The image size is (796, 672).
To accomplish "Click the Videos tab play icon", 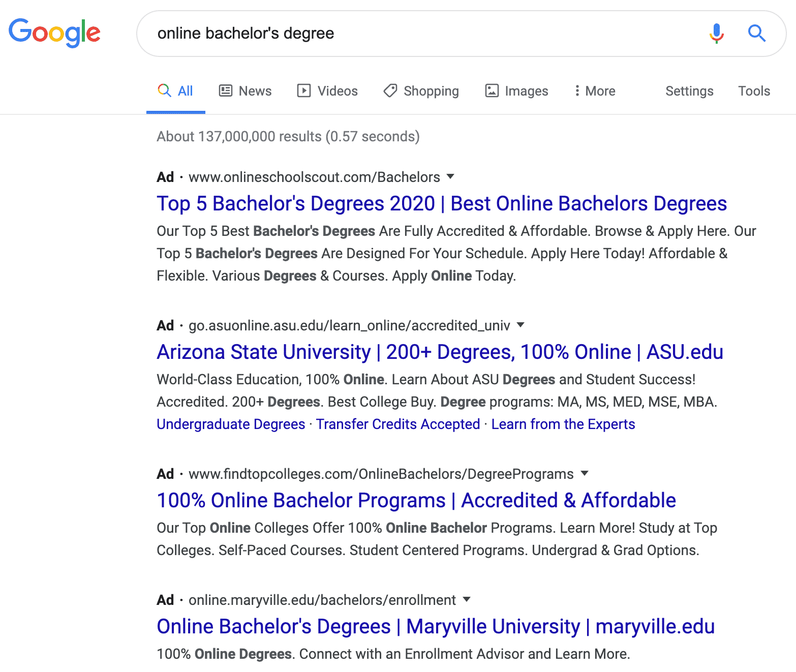I will (x=304, y=91).
